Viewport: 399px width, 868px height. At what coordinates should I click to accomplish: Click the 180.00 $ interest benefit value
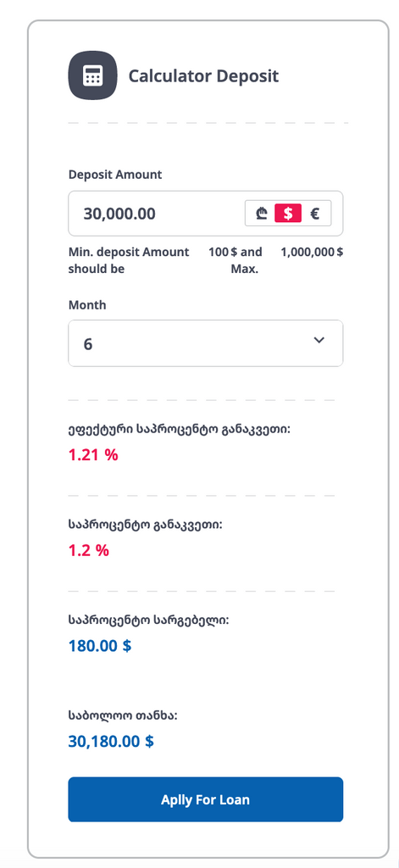pyautogui.click(x=100, y=646)
